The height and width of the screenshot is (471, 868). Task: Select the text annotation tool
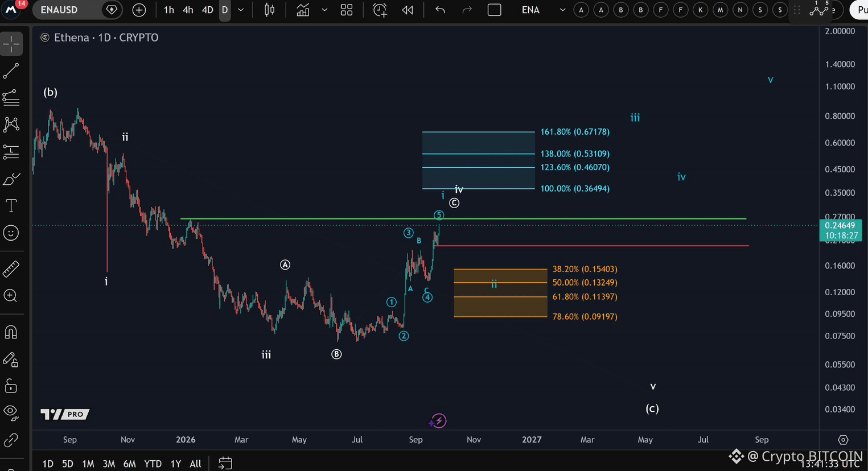11,205
